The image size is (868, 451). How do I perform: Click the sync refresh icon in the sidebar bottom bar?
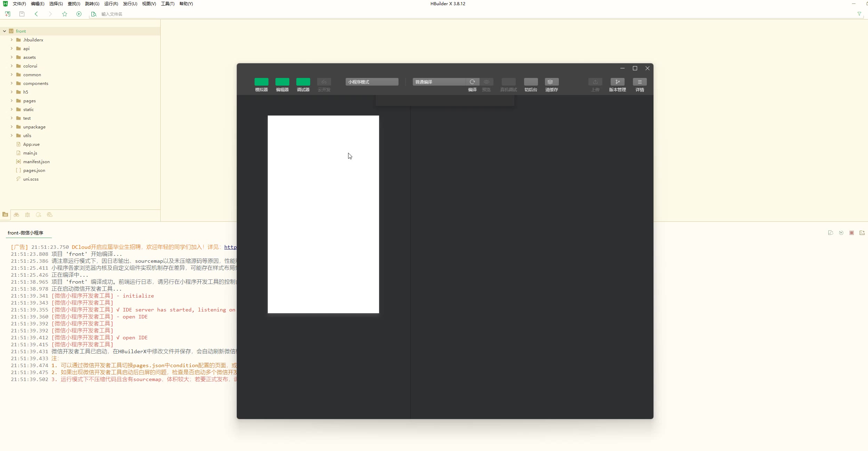click(39, 215)
